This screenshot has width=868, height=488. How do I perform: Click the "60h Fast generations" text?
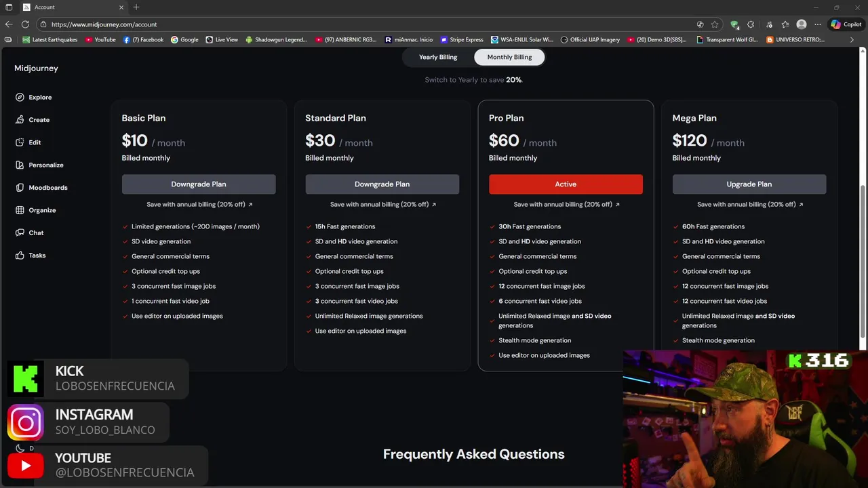pos(713,226)
